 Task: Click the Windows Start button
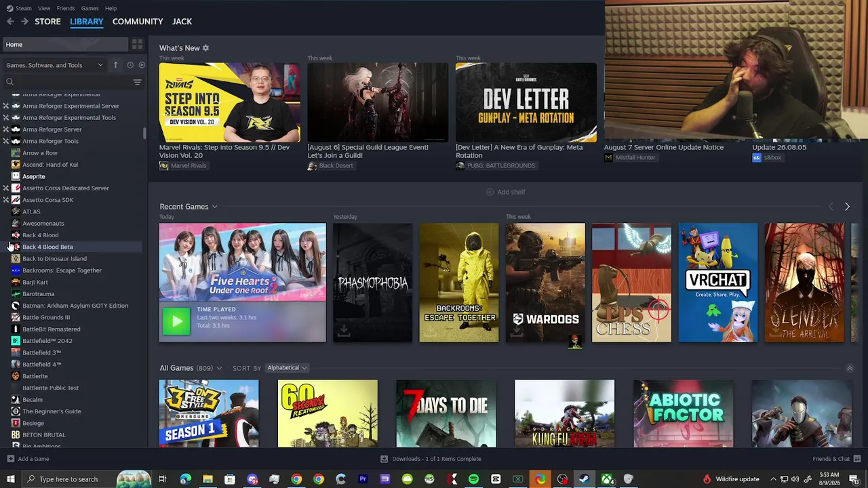click(10, 479)
